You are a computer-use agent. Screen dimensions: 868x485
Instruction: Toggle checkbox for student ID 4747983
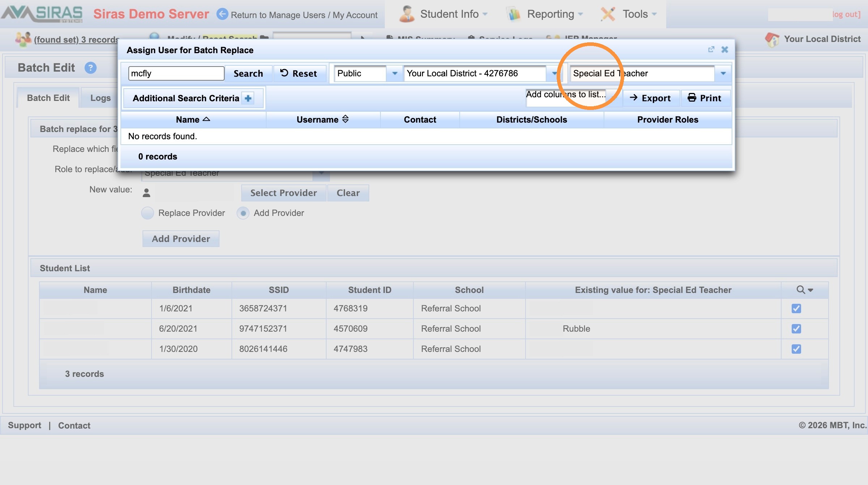pos(796,349)
